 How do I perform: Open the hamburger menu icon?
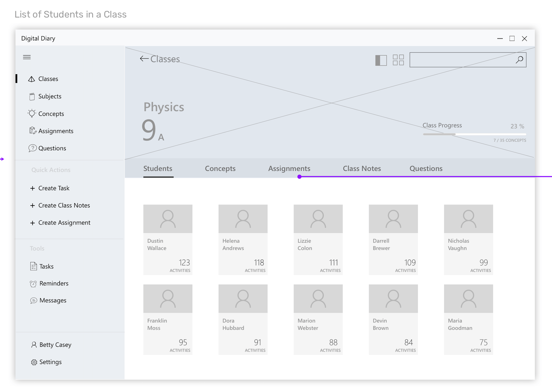click(x=27, y=57)
